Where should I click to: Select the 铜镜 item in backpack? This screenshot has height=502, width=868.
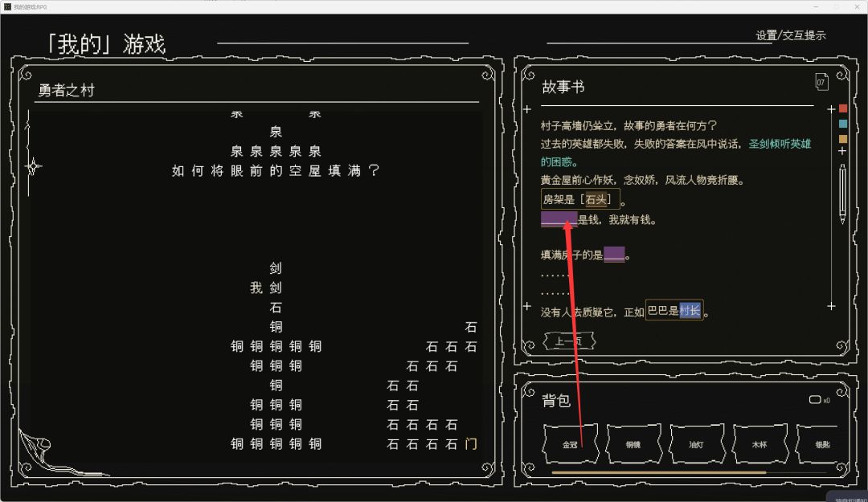[634, 444]
